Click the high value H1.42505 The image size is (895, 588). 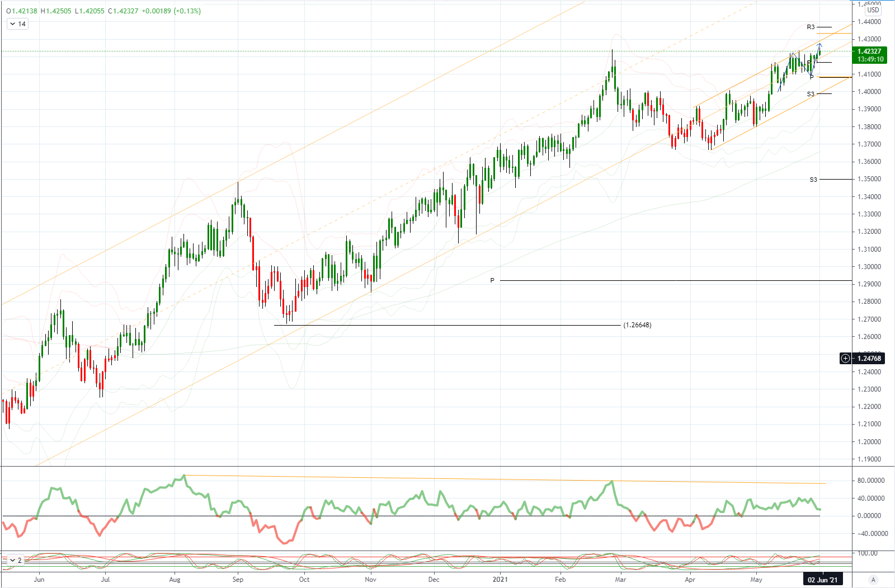point(56,11)
